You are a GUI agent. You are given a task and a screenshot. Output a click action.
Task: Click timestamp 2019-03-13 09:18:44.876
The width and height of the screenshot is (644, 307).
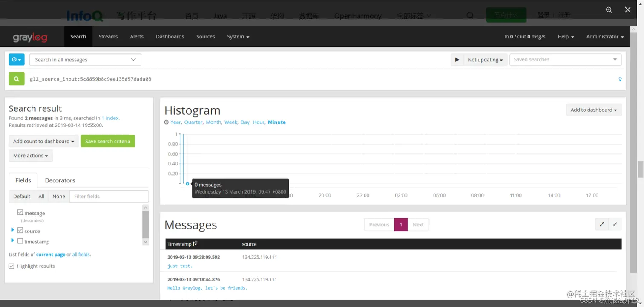point(194,279)
